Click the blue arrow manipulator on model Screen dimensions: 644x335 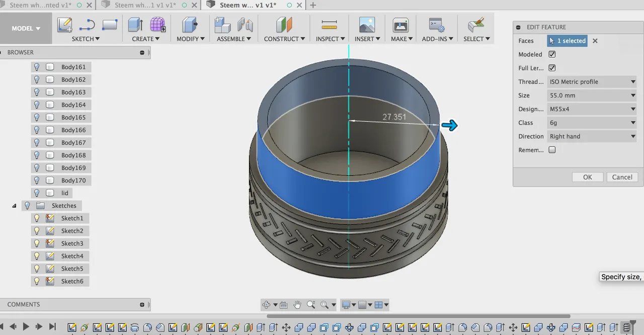click(449, 125)
